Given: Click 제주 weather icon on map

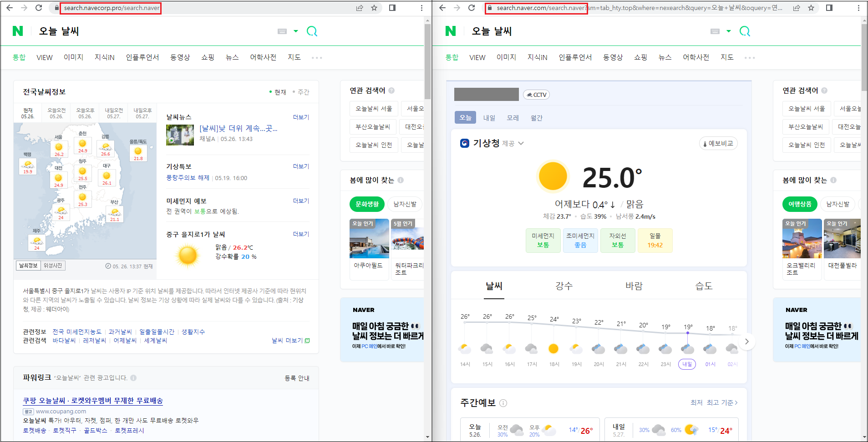Looking at the screenshot, I should pos(37,242).
